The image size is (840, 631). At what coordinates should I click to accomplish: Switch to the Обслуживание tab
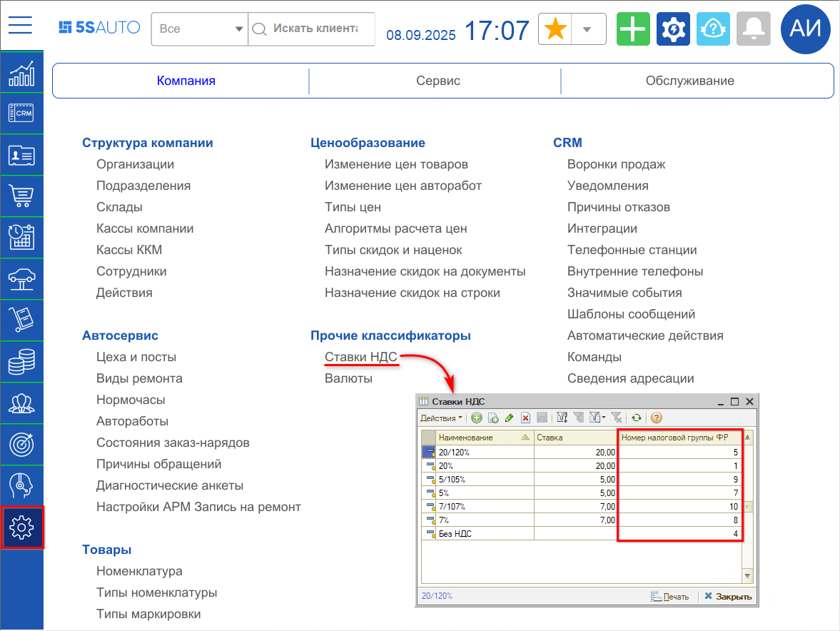tap(689, 81)
